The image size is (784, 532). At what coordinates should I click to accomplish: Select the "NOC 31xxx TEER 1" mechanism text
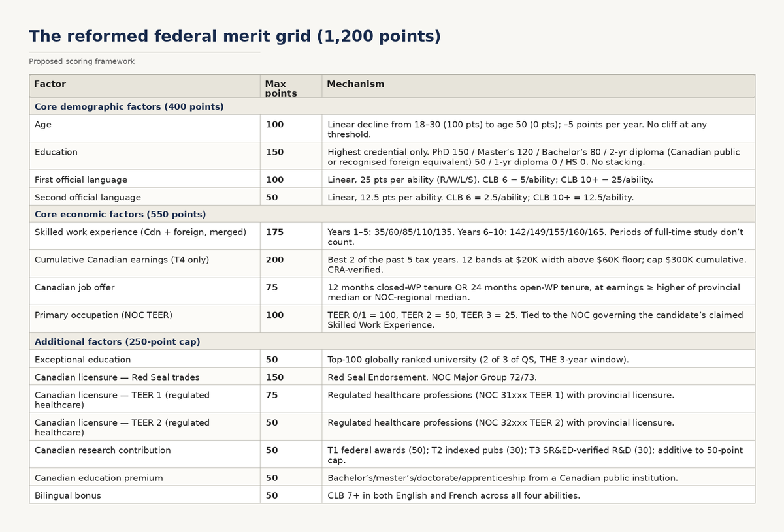(x=500, y=395)
